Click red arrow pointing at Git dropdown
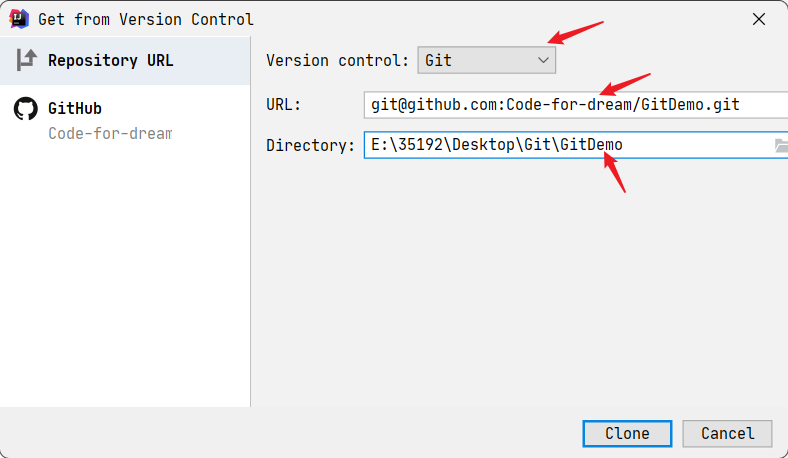 tap(575, 32)
